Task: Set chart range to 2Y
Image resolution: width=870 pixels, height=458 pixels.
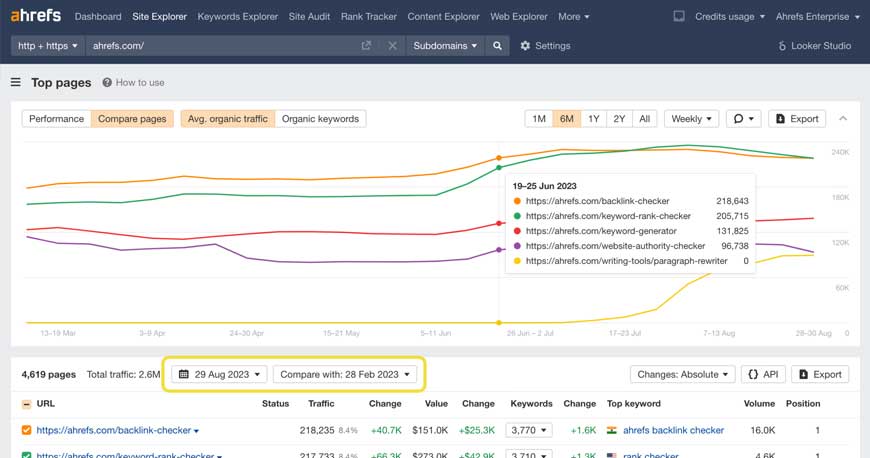Action: pos(619,119)
